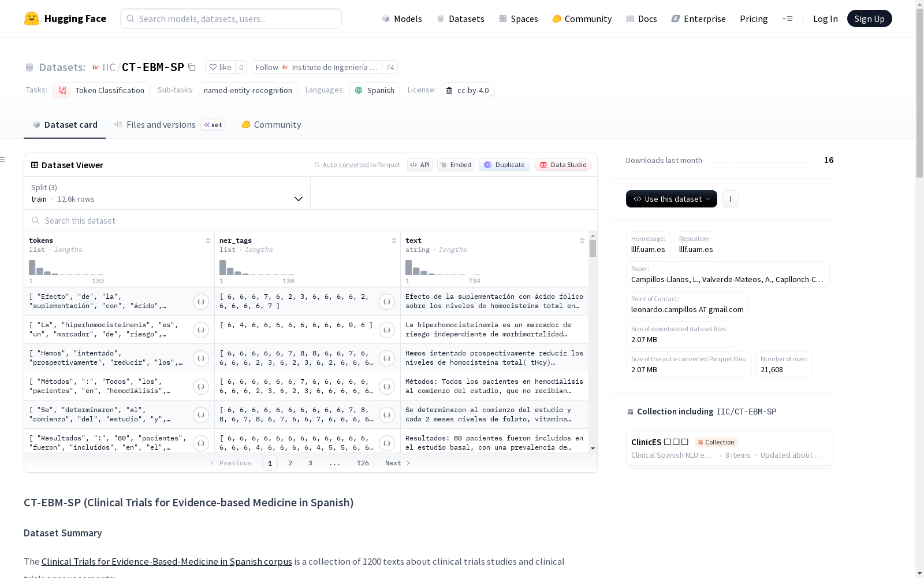924x578 pixels.
Task: Click the Log In link
Action: pos(825,18)
